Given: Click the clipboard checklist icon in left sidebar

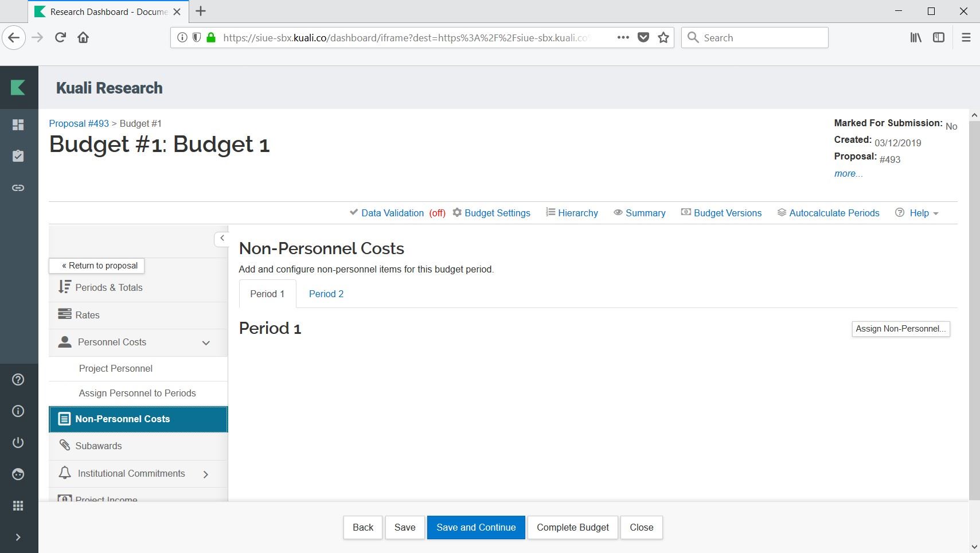Looking at the screenshot, I should (18, 156).
